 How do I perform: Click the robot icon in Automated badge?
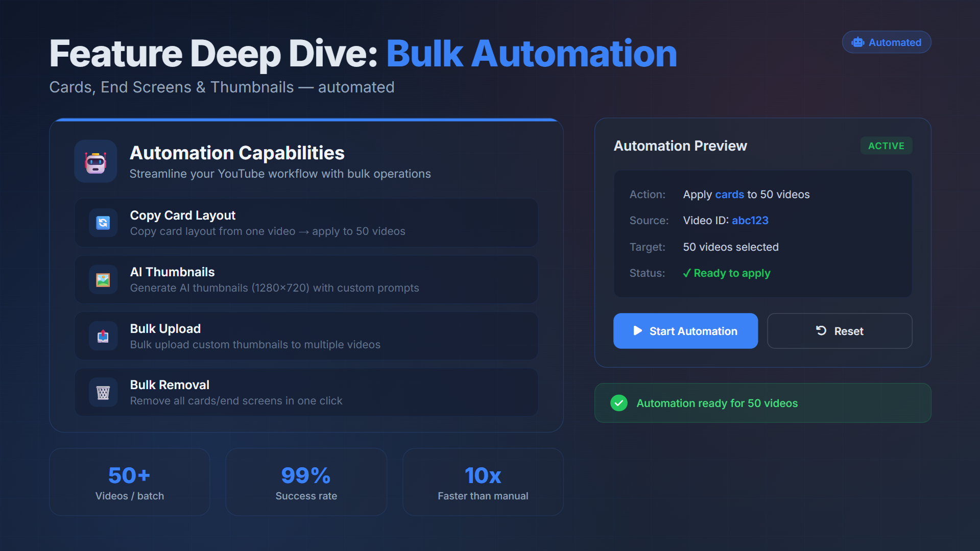tap(858, 42)
